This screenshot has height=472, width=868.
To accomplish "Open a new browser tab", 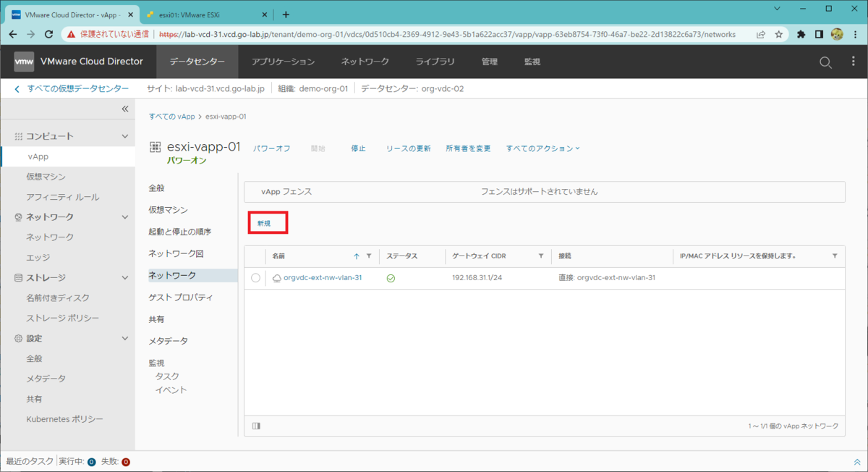I will 286,14.
